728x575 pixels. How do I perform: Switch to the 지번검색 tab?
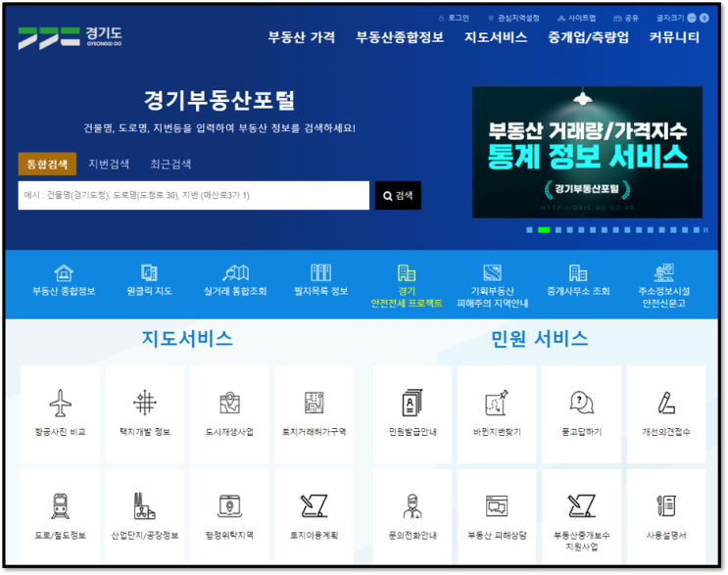coord(109,164)
